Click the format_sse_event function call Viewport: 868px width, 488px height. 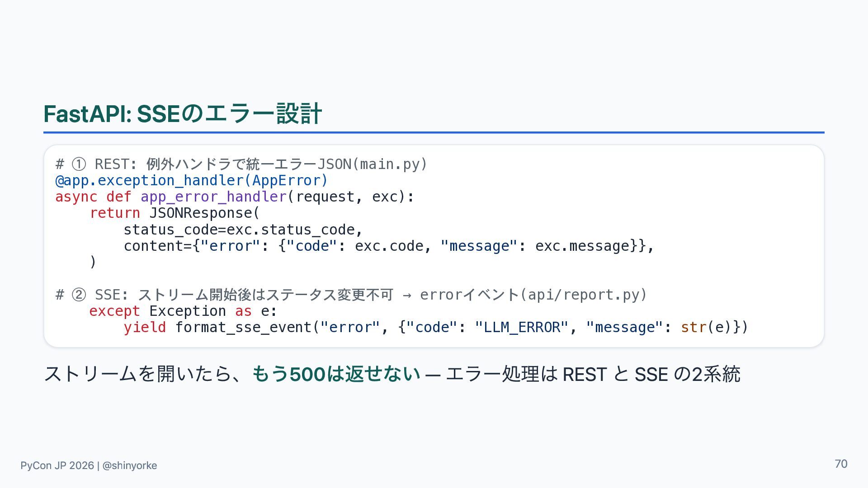click(x=243, y=327)
